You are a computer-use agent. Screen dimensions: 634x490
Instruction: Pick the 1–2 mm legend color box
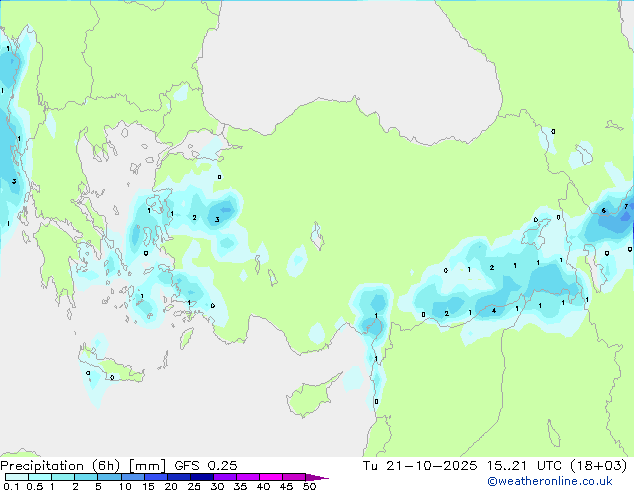(x=63, y=477)
